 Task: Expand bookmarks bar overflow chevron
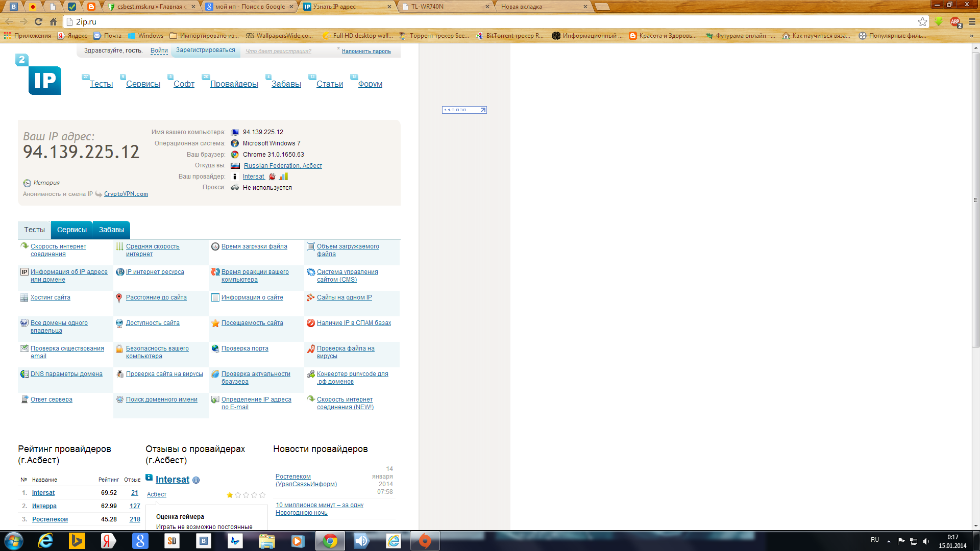tap(971, 36)
